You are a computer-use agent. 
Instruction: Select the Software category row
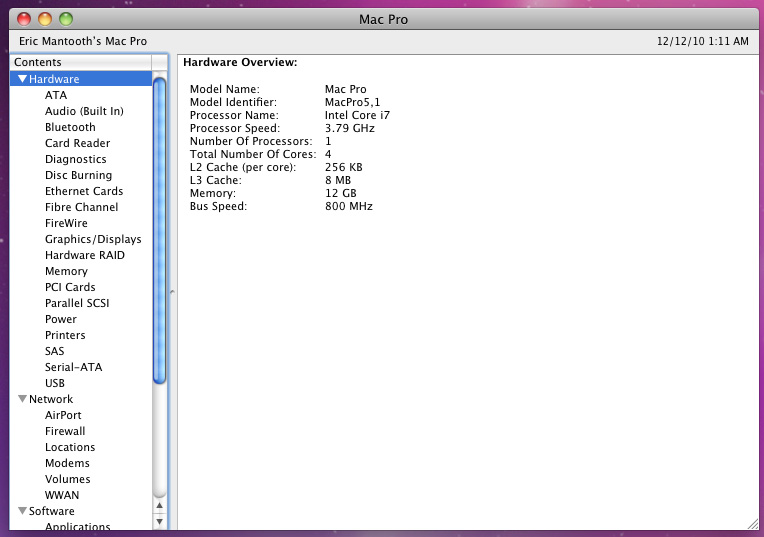(x=81, y=511)
